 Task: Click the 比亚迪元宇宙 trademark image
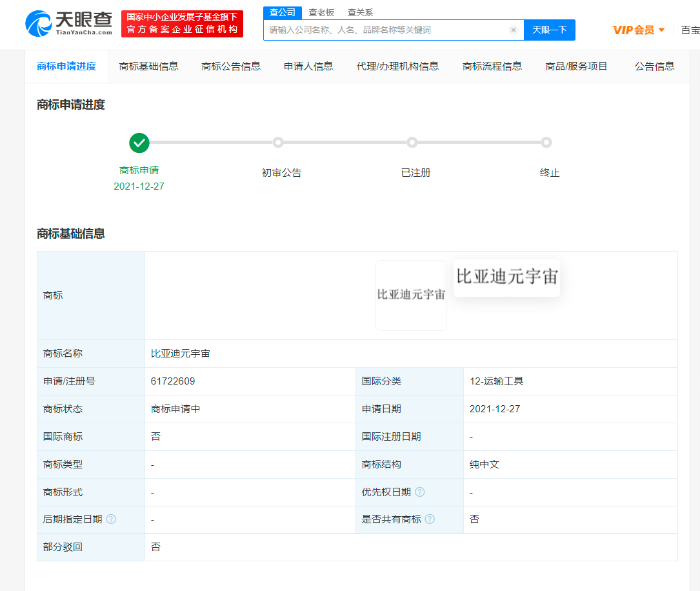click(x=410, y=295)
